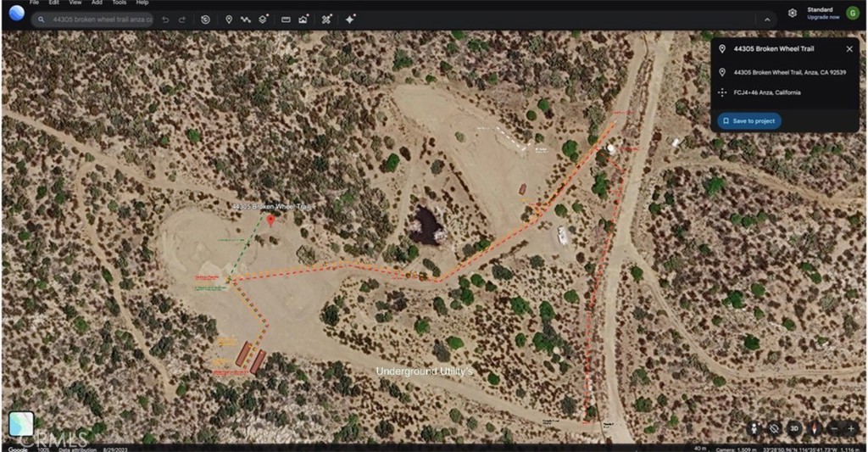The height and width of the screenshot is (452, 868).
Task: Click the search magnifier icon
Action: point(41,20)
